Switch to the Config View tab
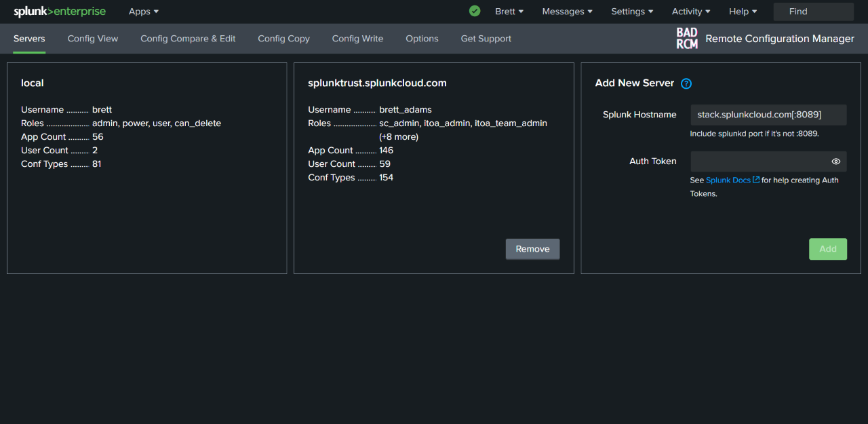868x424 pixels. [x=93, y=39]
